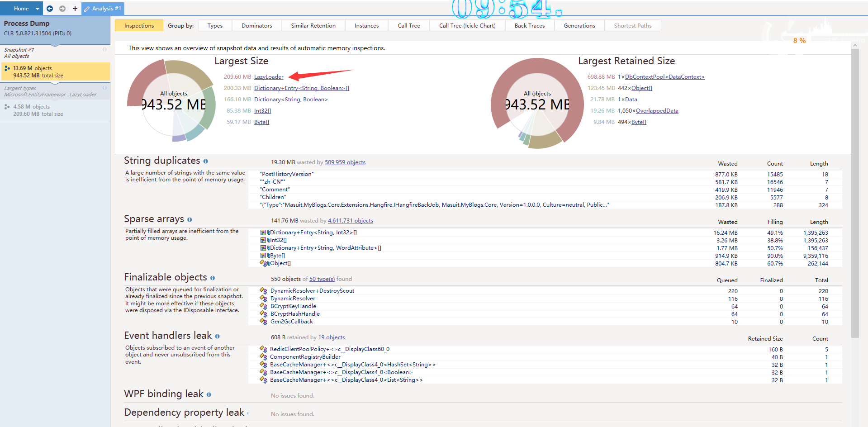Click the vertical scrollbar on the right
This screenshot has width=868, height=427.
(854, 190)
